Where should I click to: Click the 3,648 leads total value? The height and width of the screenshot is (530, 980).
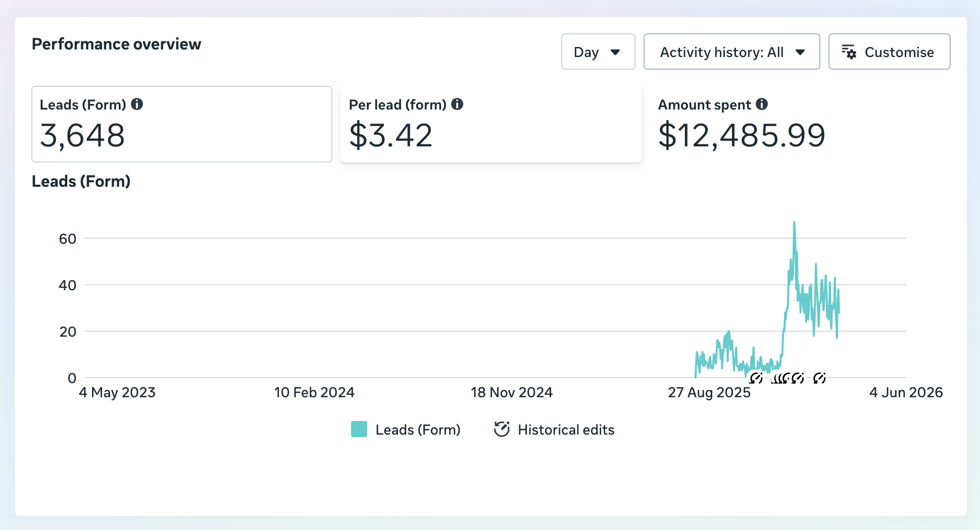tap(82, 136)
